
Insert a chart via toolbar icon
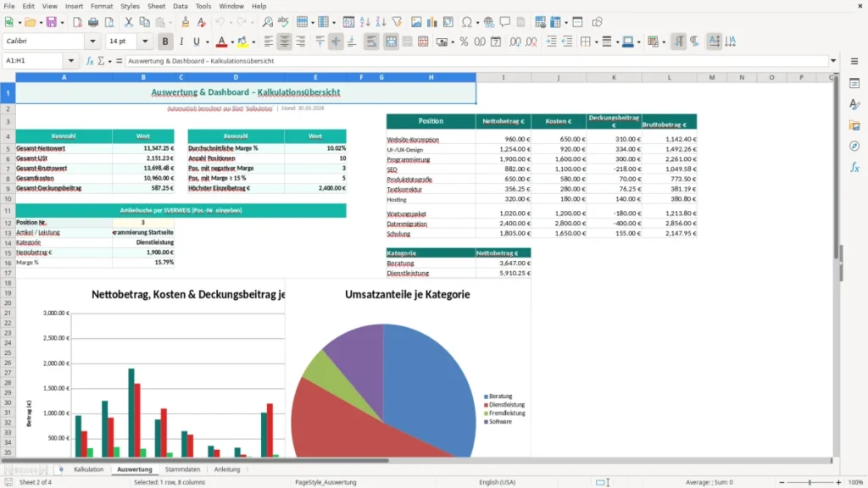pyautogui.click(x=432, y=22)
